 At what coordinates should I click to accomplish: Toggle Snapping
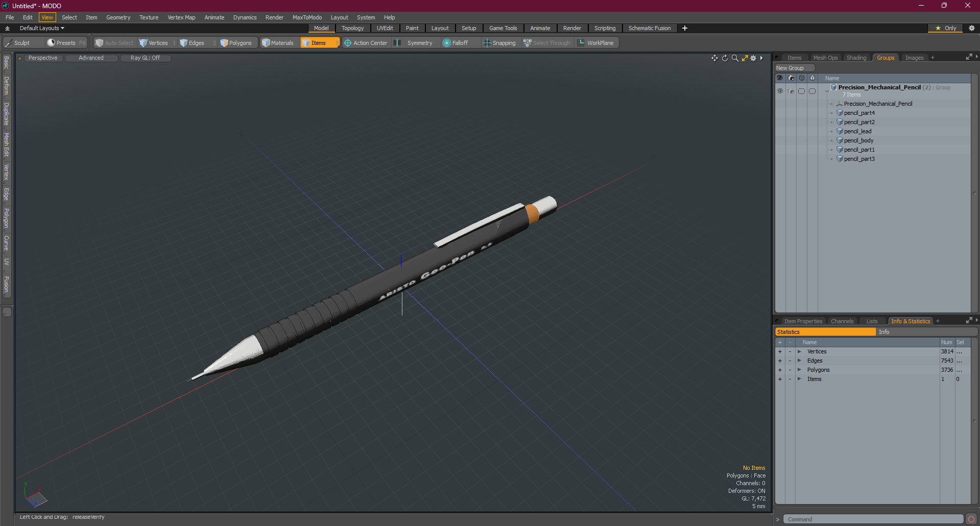(499, 43)
